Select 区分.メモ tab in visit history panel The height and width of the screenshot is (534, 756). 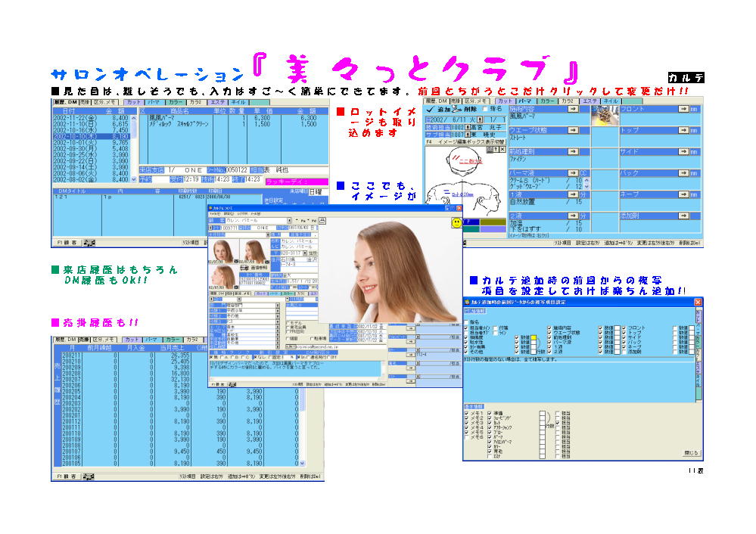pos(104,102)
